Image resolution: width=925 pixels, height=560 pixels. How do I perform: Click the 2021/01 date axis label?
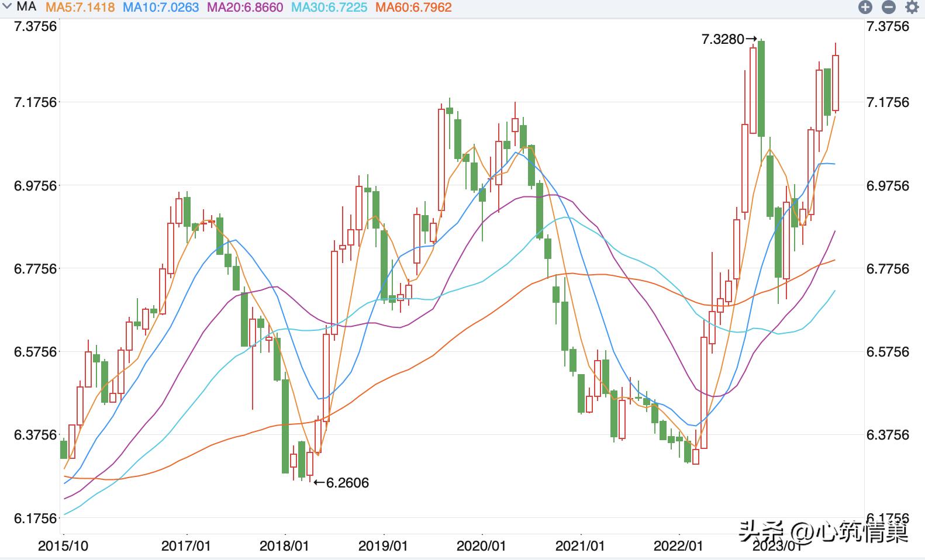(x=580, y=546)
